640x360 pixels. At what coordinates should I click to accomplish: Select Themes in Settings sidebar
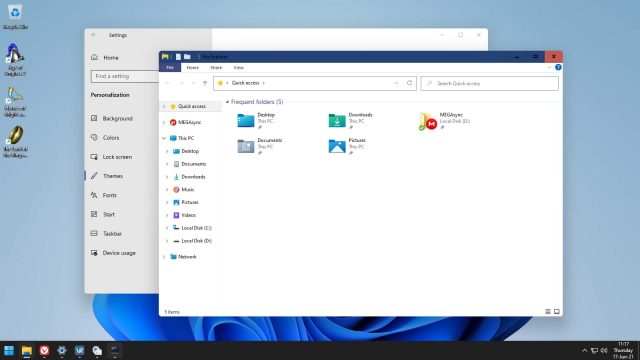click(x=113, y=176)
